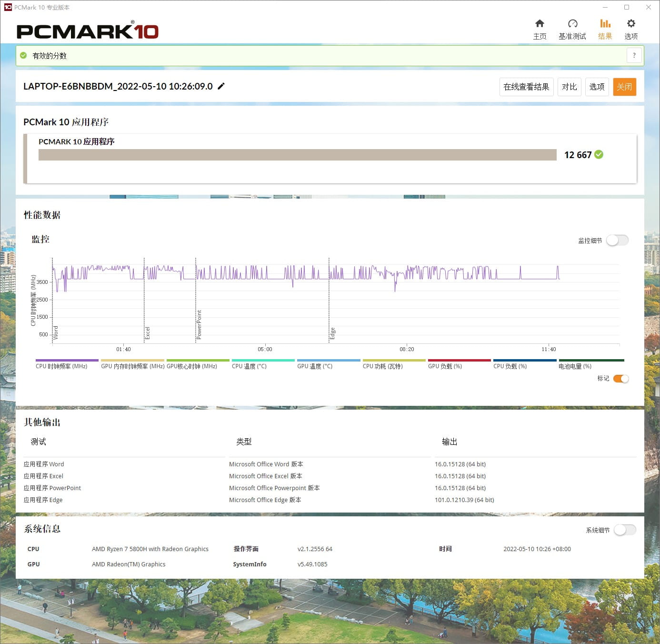The width and height of the screenshot is (660, 644).
Task: Click the 输出 column header
Action: click(x=450, y=442)
